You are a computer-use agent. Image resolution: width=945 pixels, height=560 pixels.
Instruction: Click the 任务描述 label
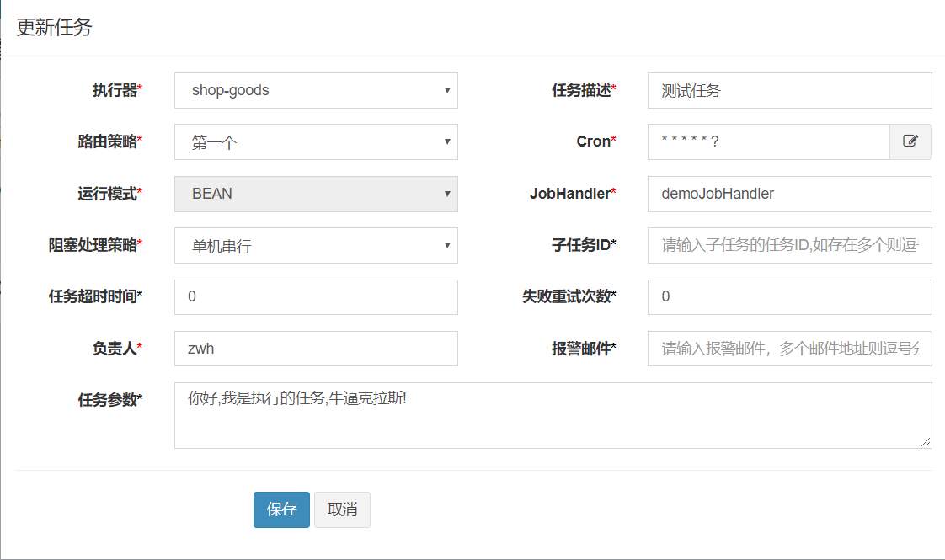click(584, 90)
